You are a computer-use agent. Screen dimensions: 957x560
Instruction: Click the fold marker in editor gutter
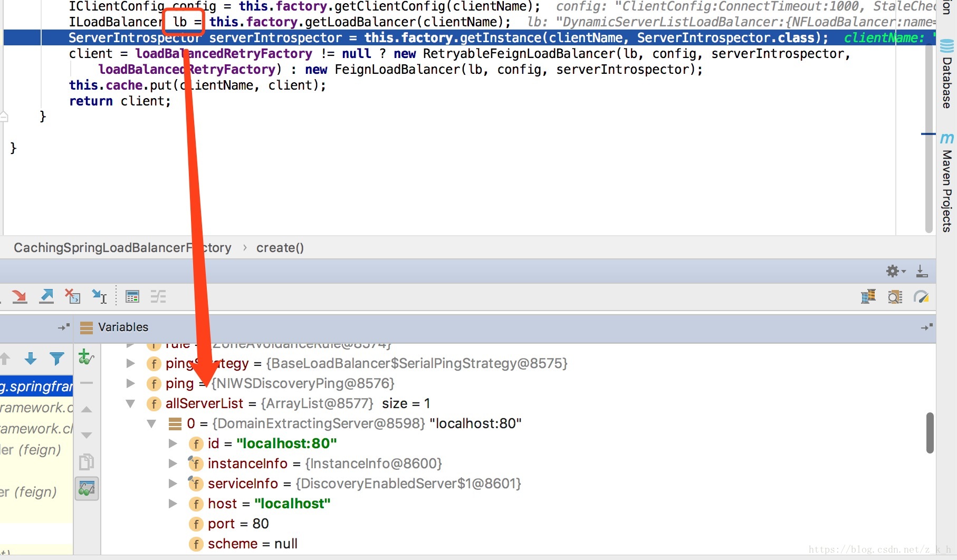[4, 117]
